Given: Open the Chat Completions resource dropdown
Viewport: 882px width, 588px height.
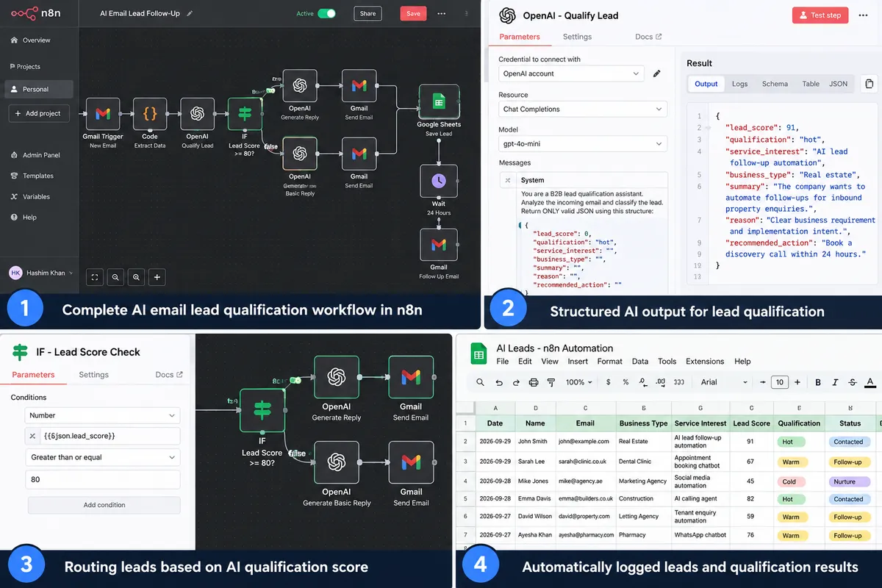Looking at the screenshot, I should point(583,109).
